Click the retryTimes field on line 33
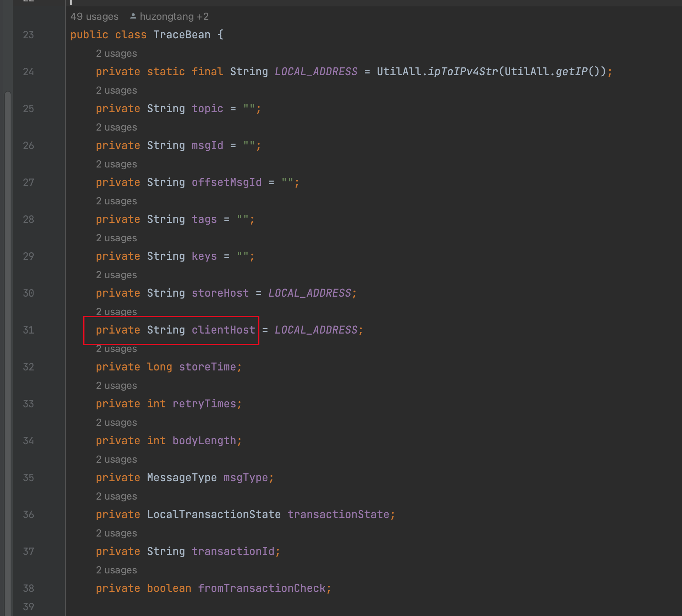Image resolution: width=682 pixels, height=616 pixels. pos(205,403)
